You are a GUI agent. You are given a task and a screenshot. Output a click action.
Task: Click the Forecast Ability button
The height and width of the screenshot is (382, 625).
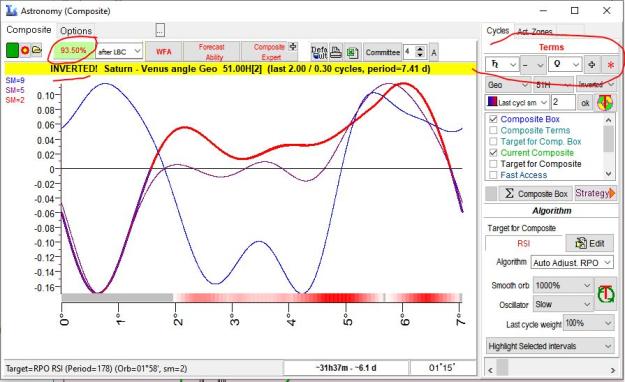[212, 52]
